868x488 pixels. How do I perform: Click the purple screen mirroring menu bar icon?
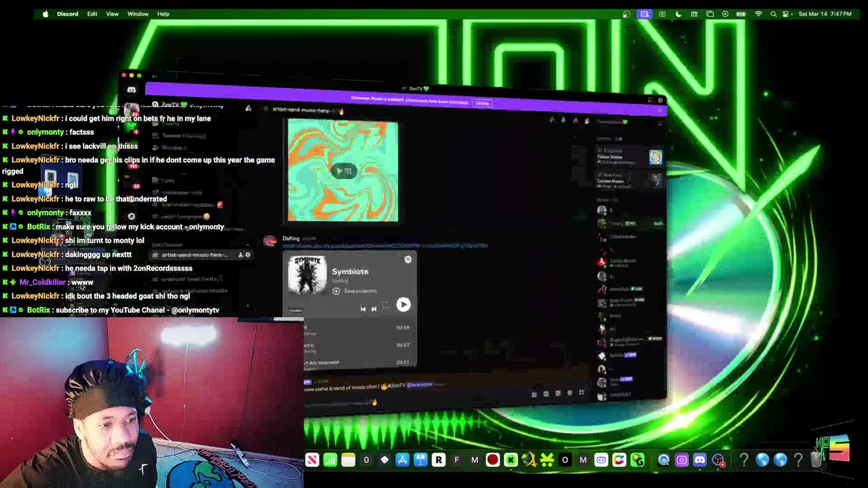pos(644,14)
